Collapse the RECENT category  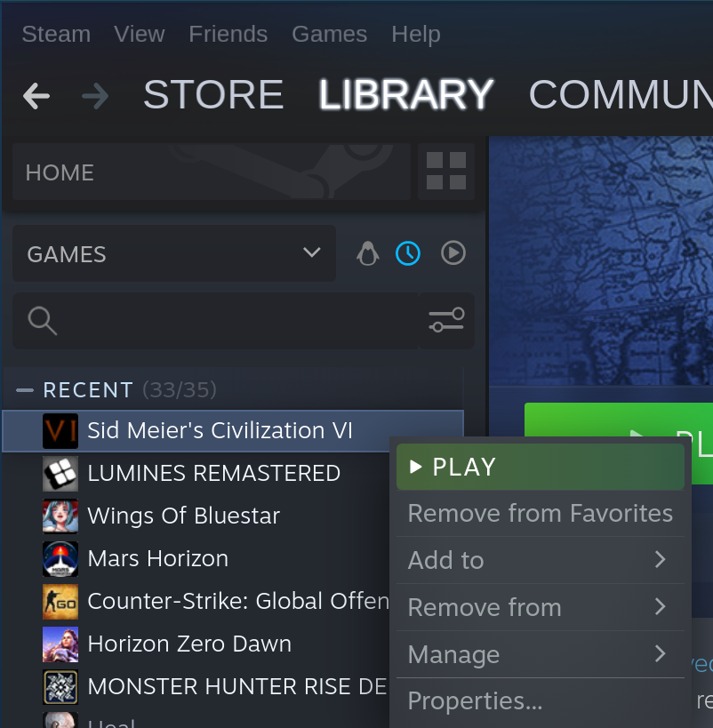[x=25, y=390]
